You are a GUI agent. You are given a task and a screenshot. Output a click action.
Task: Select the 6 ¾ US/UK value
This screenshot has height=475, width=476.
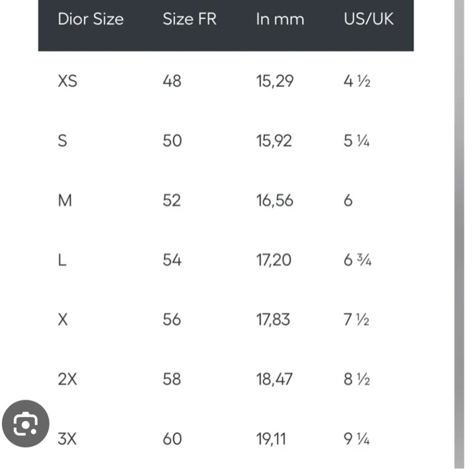click(x=358, y=260)
